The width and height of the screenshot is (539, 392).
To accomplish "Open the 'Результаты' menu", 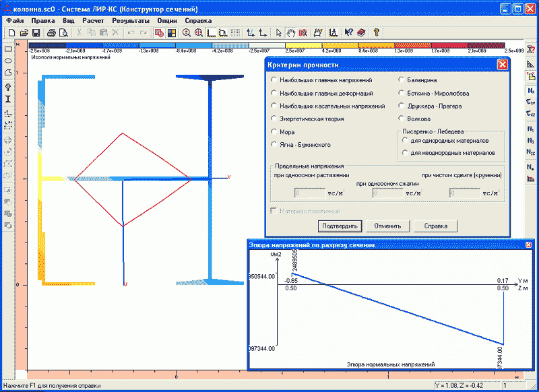I will (x=131, y=20).
